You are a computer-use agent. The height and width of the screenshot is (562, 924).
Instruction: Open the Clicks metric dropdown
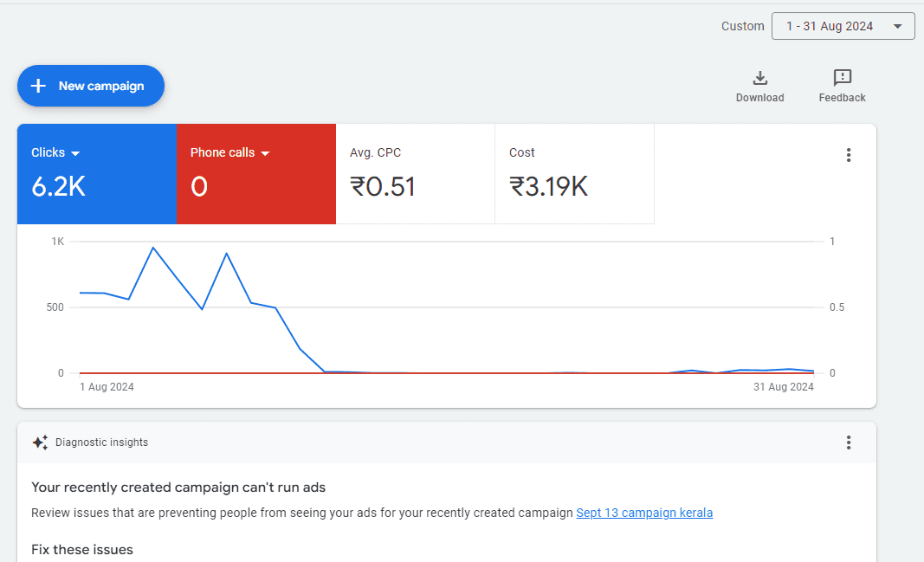coord(76,152)
